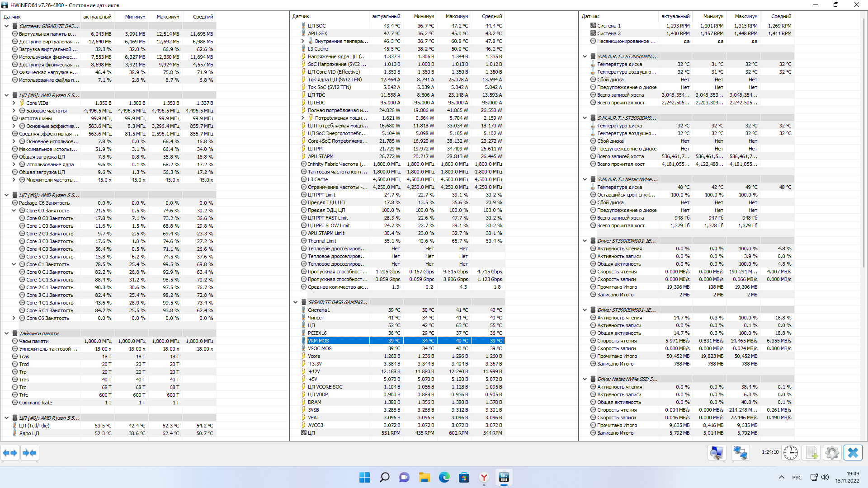The width and height of the screenshot is (868, 488).
Task: Reset the sensor clock timer
Action: (x=791, y=453)
